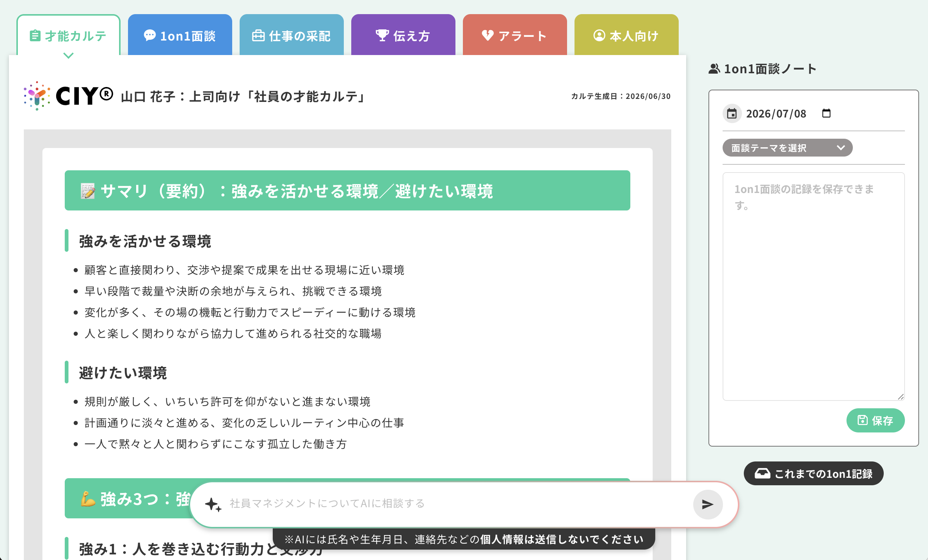The image size is (928, 560).
Task: Click the 1on1面談の記録 notes textarea
Action: coord(813,286)
